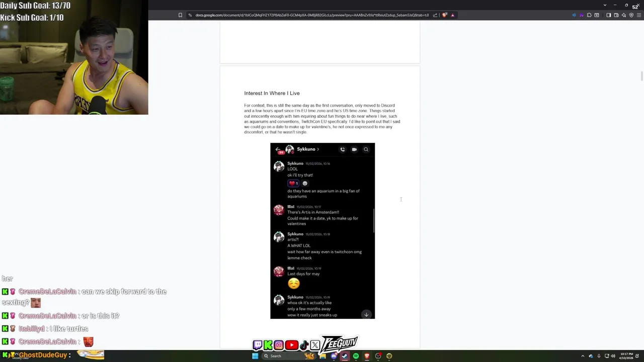Open the browser extensions puzzle icon
Screen dimensions: 644x362
[x=589, y=15]
